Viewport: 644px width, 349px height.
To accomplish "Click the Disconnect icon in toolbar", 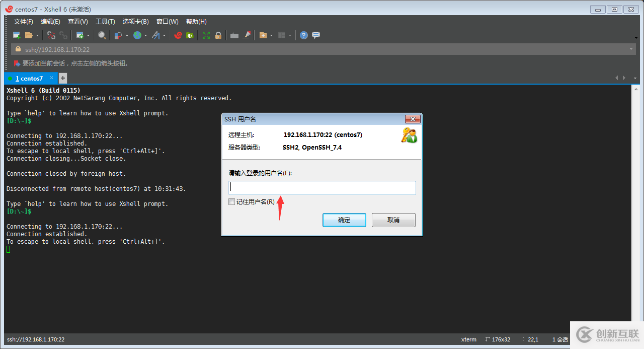I will point(51,35).
